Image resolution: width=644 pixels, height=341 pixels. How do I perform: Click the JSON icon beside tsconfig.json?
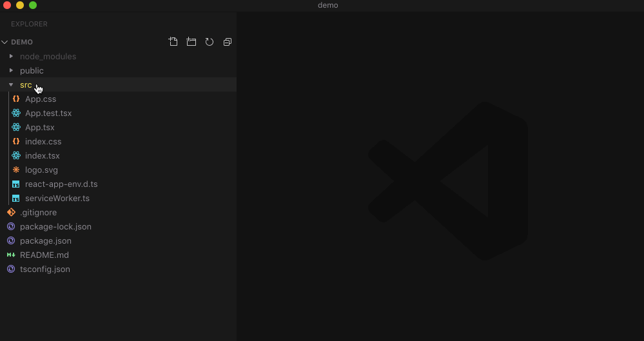pyautogui.click(x=11, y=269)
